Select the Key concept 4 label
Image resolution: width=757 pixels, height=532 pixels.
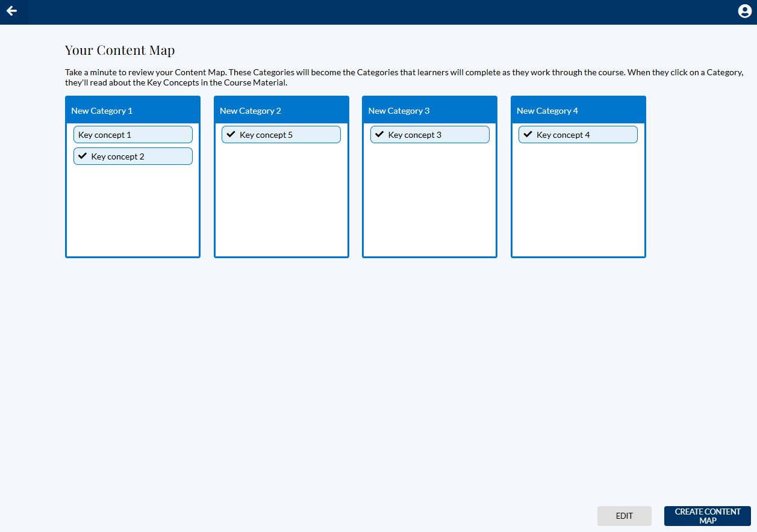(x=563, y=135)
